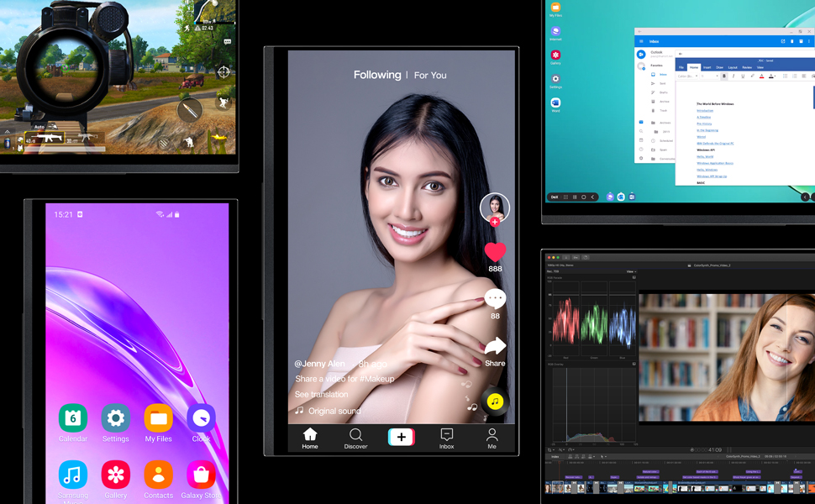Select the highlighted primary rifle slot

(x=45, y=139)
